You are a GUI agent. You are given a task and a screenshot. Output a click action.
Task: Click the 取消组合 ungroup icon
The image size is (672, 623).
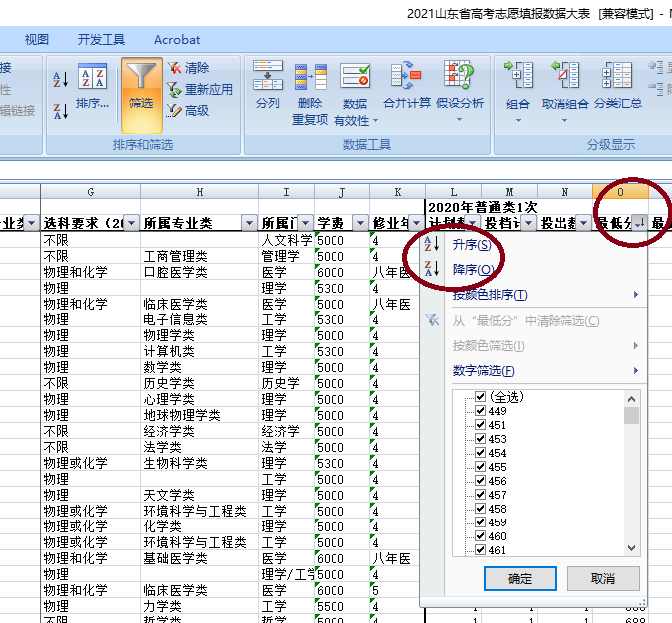click(x=564, y=75)
